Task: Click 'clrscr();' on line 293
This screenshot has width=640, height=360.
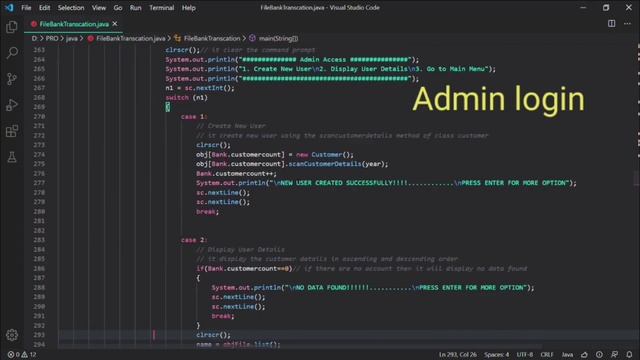Action: (x=213, y=335)
